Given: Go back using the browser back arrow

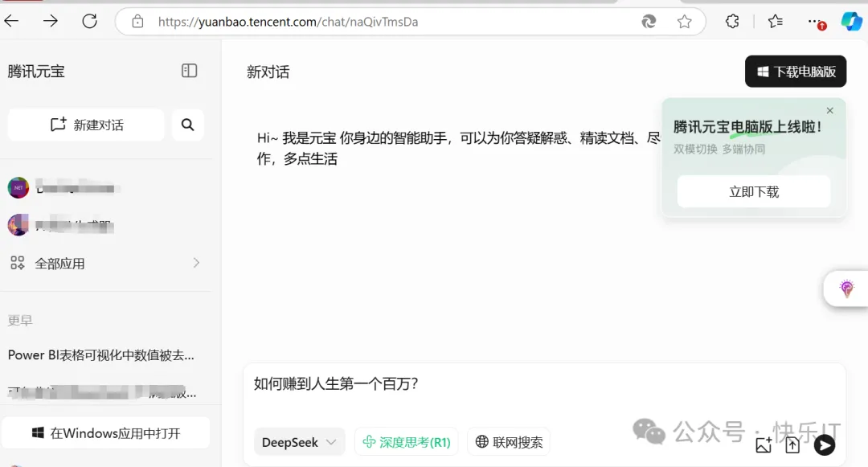Looking at the screenshot, I should tap(11, 22).
